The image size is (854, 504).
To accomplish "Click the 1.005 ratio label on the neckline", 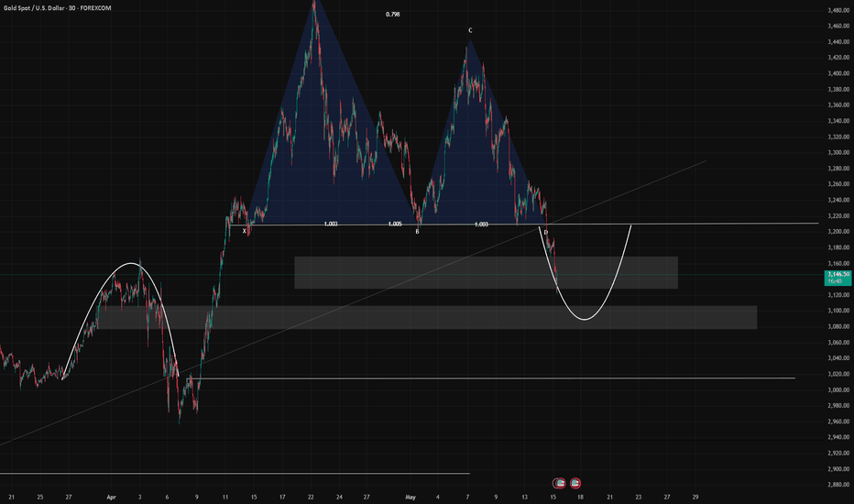I will point(395,224).
